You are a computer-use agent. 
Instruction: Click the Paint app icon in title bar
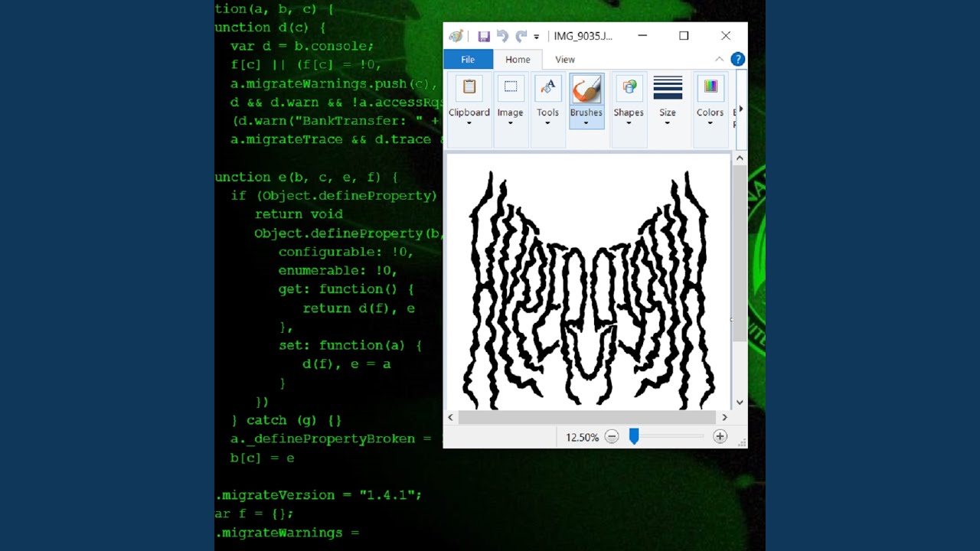(456, 36)
